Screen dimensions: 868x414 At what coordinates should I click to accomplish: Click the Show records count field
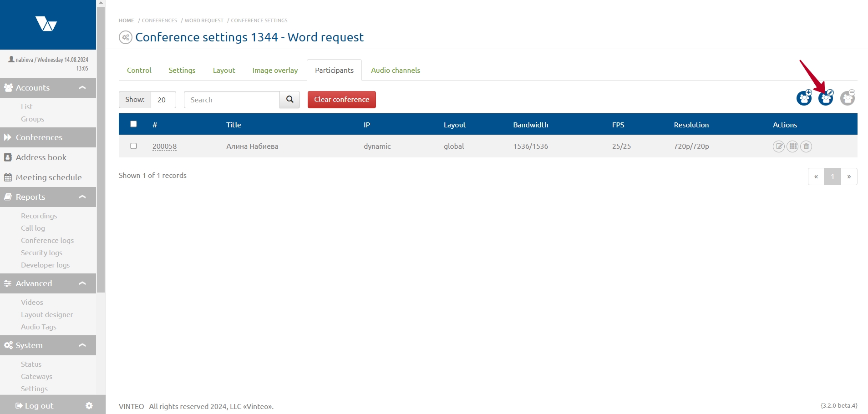[x=163, y=100]
